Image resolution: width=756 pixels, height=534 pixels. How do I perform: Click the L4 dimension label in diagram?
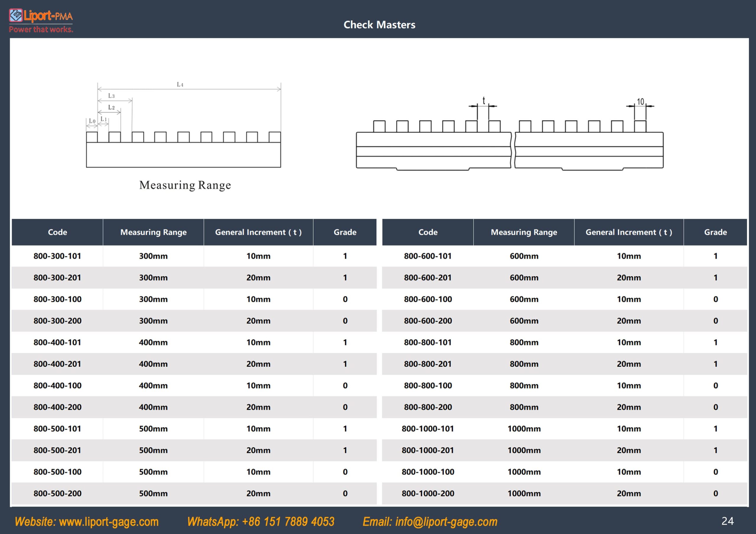click(x=180, y=85)
